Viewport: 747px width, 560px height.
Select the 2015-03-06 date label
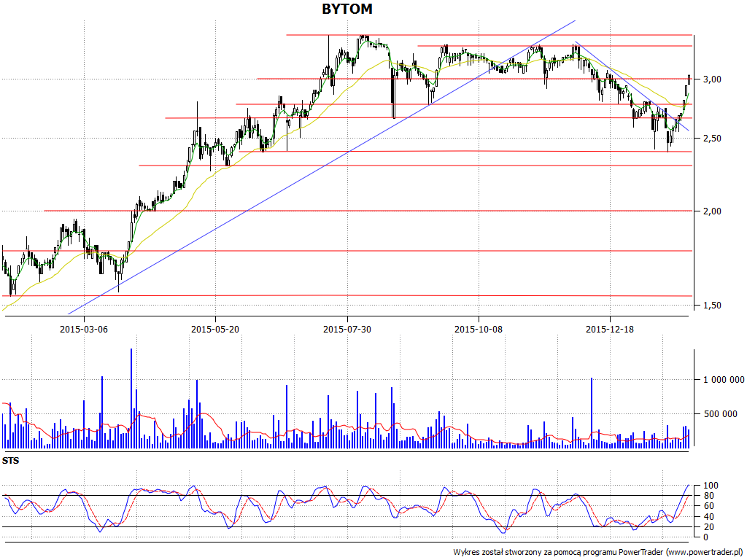[84, 329]
